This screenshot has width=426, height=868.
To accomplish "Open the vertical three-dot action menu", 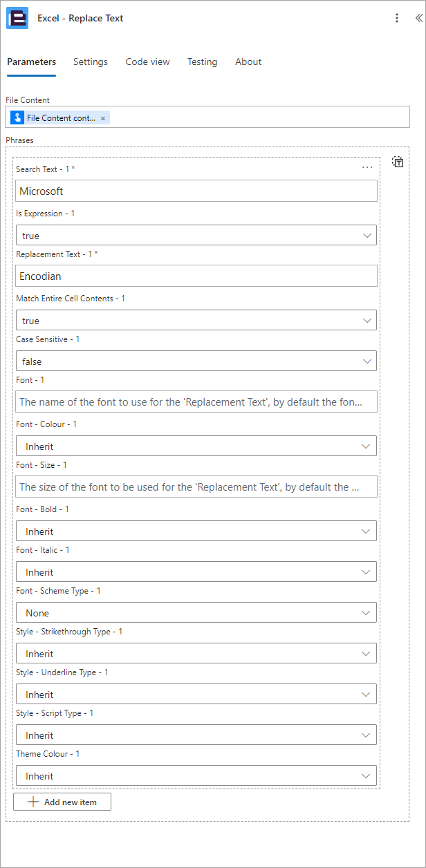I will 397,18.
